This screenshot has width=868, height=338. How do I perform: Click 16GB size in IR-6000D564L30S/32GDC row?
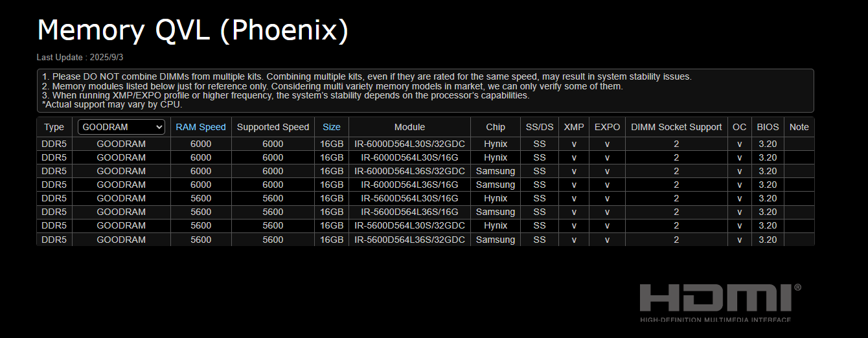[x=332, y=144]
